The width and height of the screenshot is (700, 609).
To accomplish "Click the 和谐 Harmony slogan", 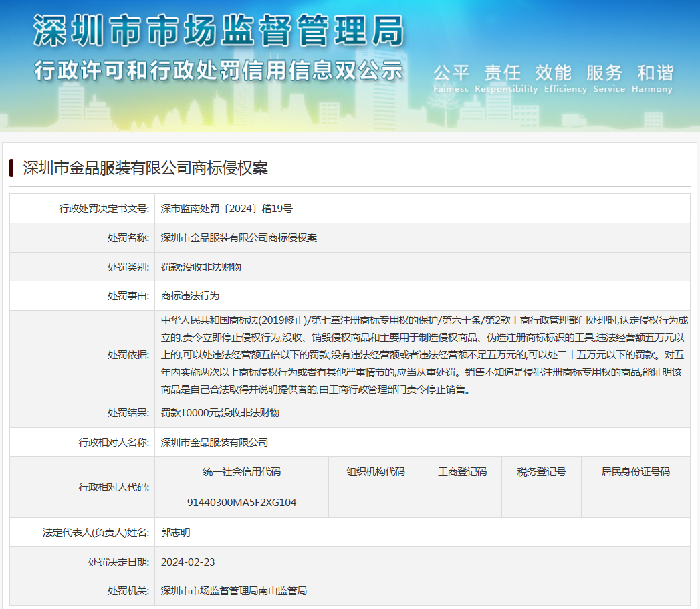I will (652, 79).
